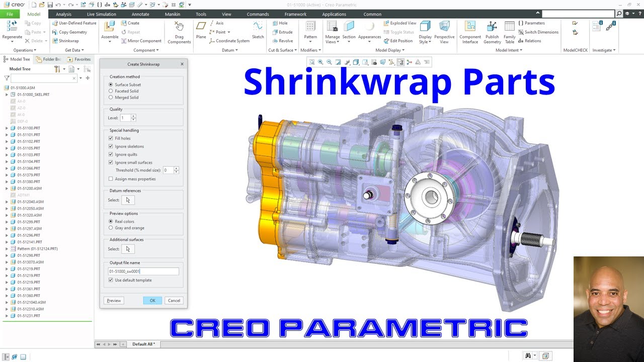Click Edit Position tool
Viewport: 644px width, 362px height.
point(397,41)
